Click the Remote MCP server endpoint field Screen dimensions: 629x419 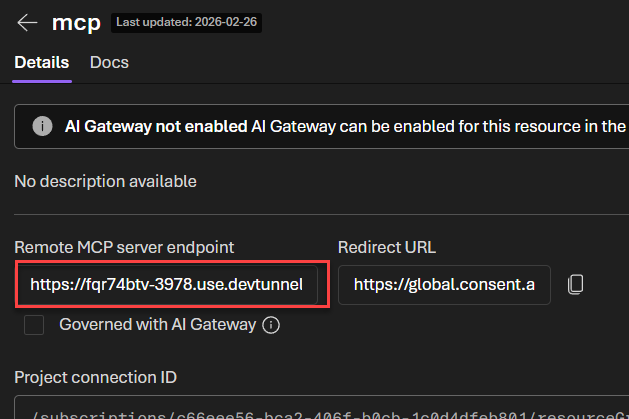[173, 284]
